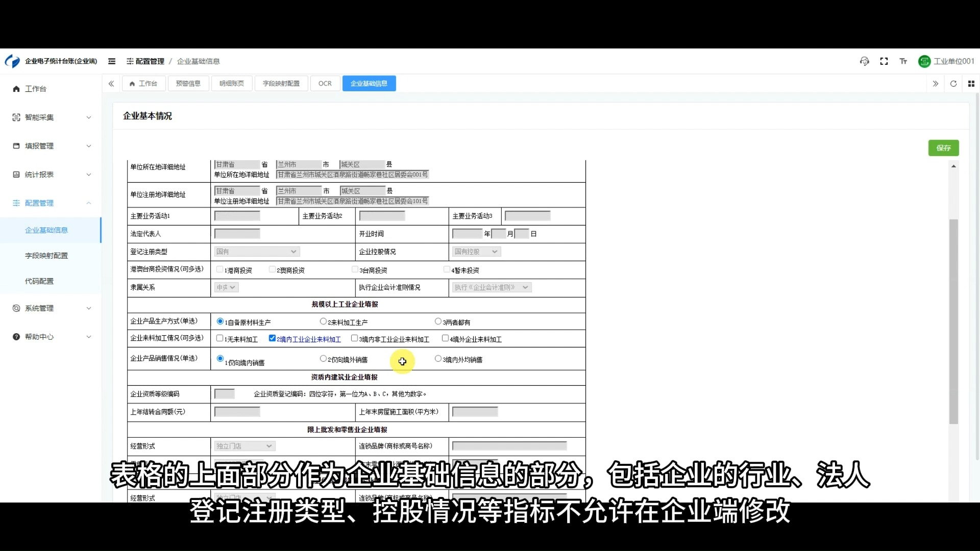Screen dimensions: 980x551
Task: Click the 企业资质等级编码 input field
Action: click(x=225, y=394)
